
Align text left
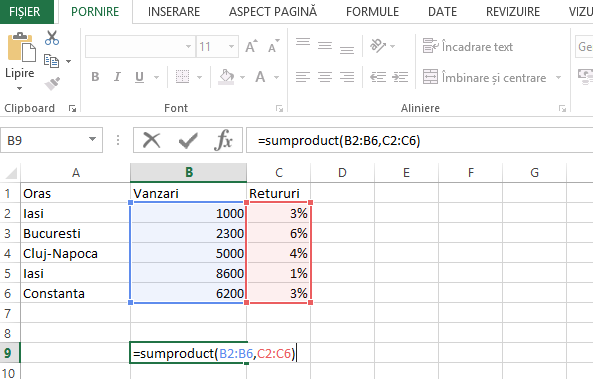pyautogui.click(x=303, y=77)
